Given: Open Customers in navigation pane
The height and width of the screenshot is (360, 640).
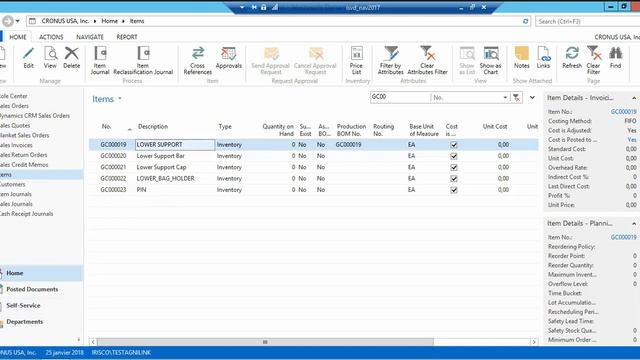Looking at the screenshot, I should point(13,184).
